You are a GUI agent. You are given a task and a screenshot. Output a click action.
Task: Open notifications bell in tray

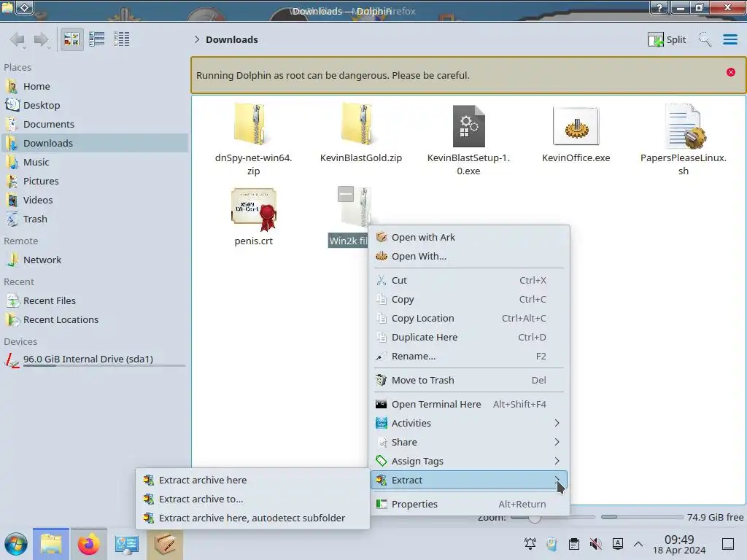[x=530, y=544]
